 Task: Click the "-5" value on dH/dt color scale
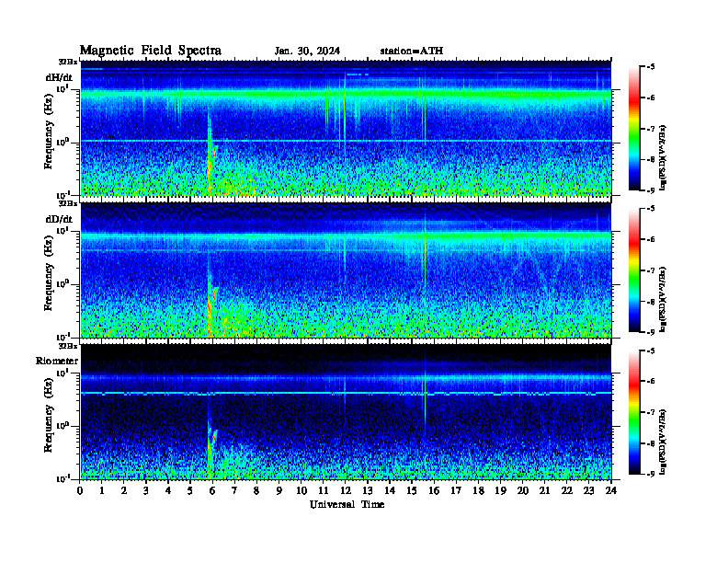[651, 67]
